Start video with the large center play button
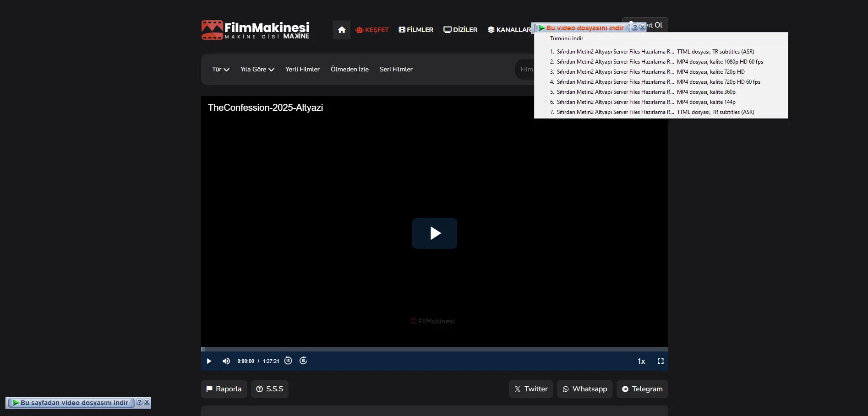 (x=434, y=233)
